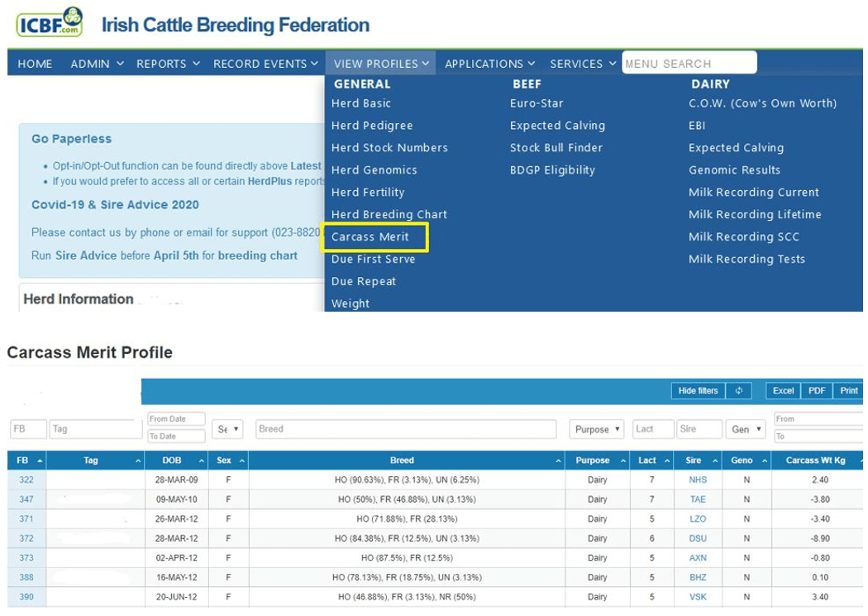The image size is (868, 616).
Task: Open animal FB 372 link
Action: pos(26,538)
